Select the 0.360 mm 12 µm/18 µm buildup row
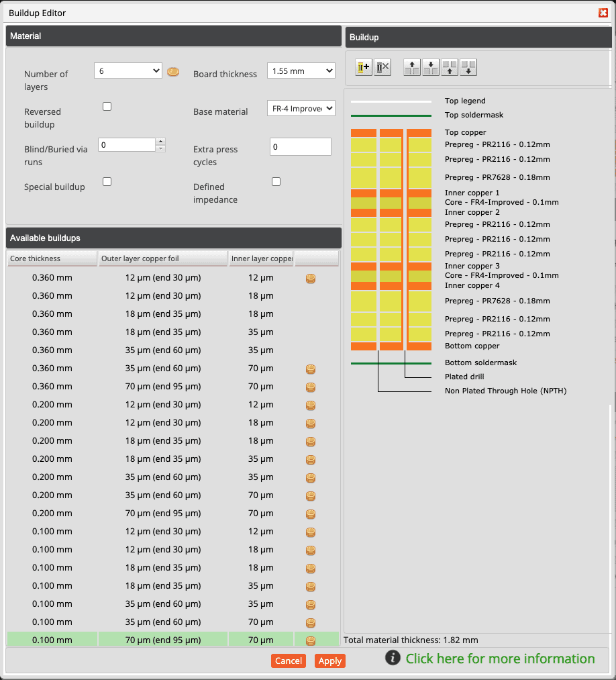This screenshot has height=680, width=616. coord(173,296)
